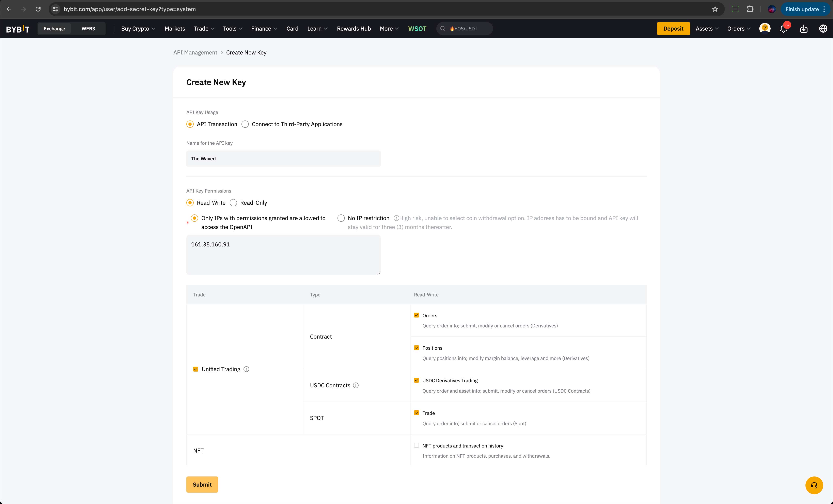Click the Submit button
Screen dimensions: 833x504
click(x=202, y=484)
